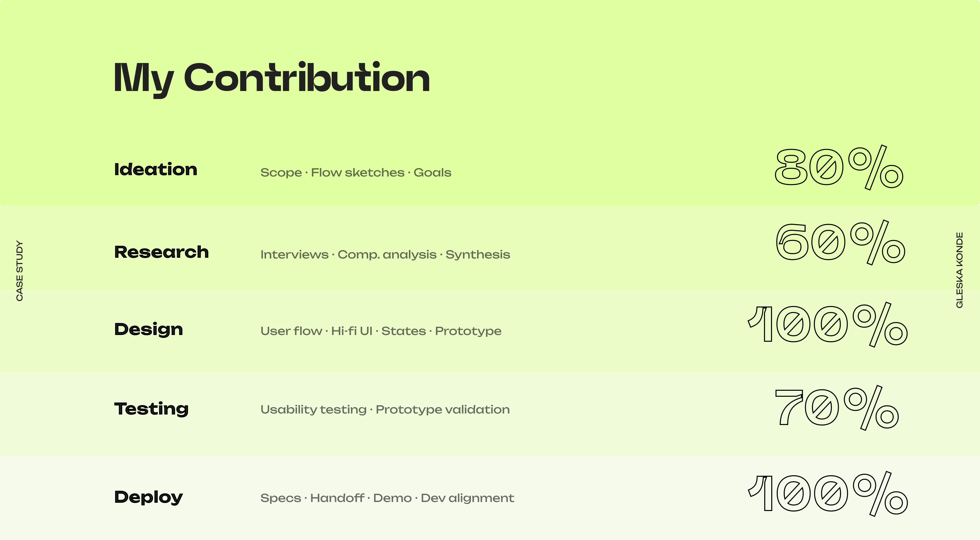Click the "My Contribution" title

click(x=272, y=78)
